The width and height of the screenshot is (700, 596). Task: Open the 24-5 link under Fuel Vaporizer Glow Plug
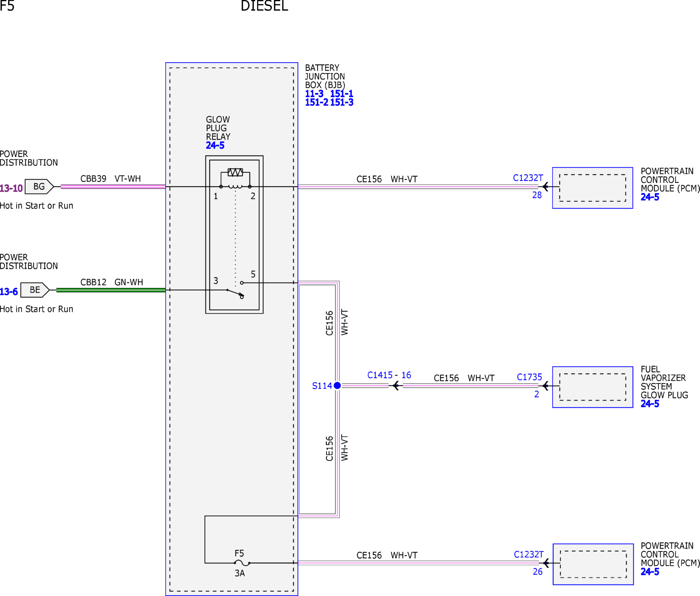[650, 404]
